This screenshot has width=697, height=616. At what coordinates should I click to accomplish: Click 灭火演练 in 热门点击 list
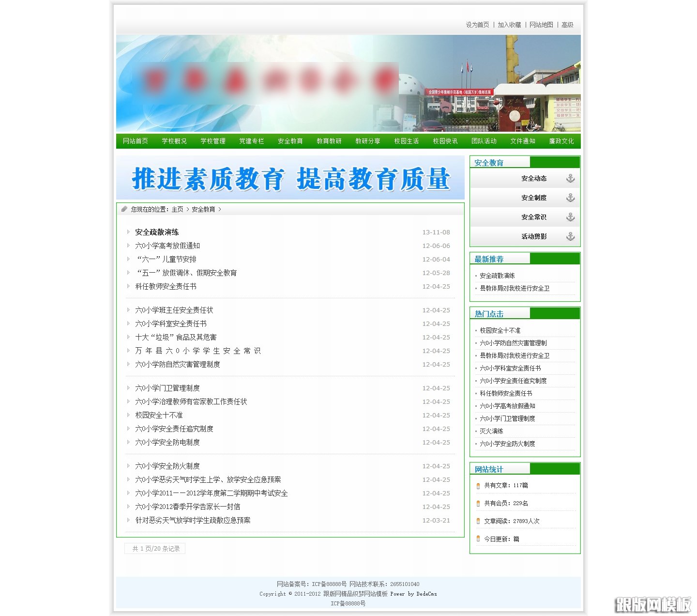coord(491,431)
